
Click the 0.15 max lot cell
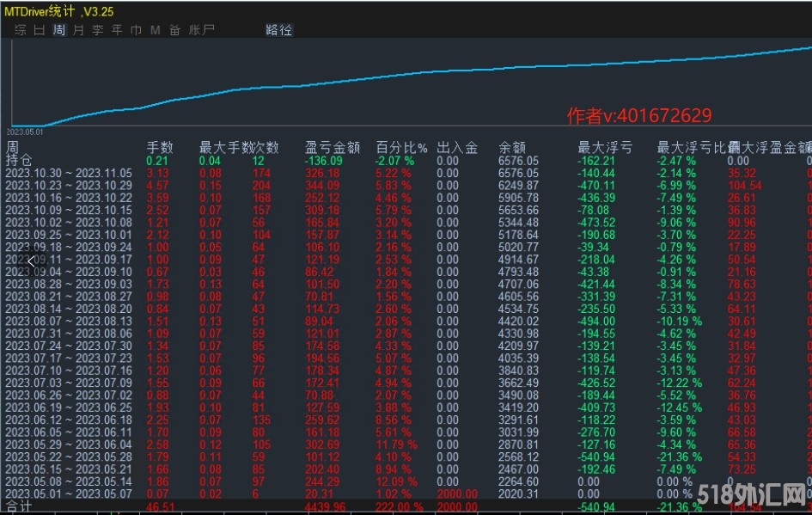point(211,186)
